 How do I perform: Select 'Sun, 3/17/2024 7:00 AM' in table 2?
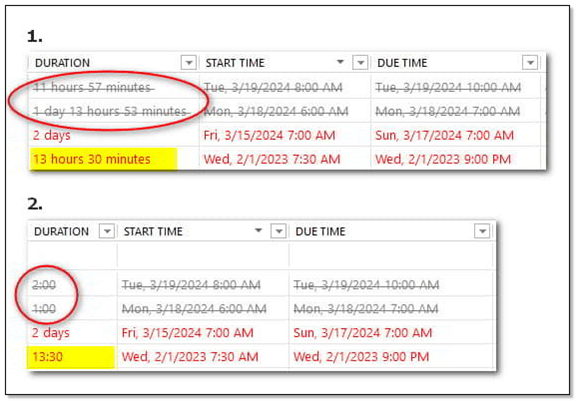pyautogui.click(x=363, y=333)
